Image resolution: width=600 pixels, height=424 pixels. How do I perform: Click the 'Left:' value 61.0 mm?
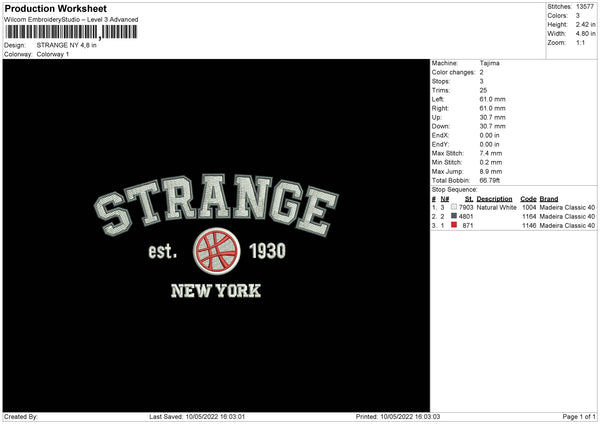492,99
